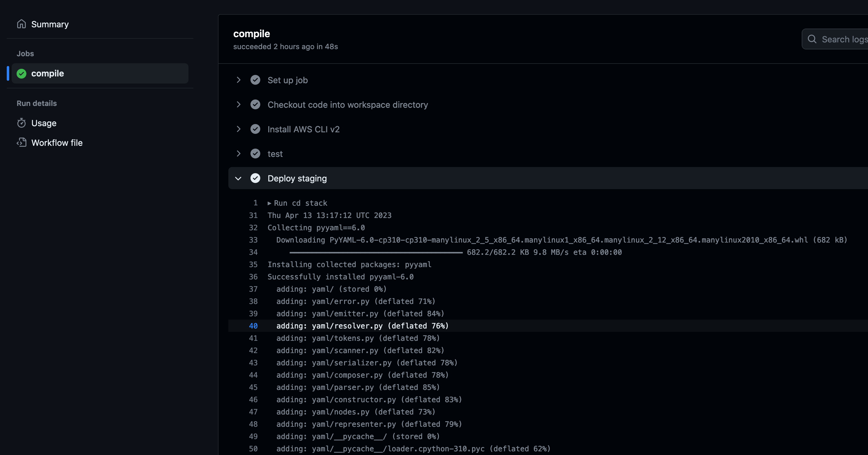Image resolution: width=868 pixels, height=455 pixels.
Task: Unfold the 'Run cd stack' disclosure triangle
Action: coord(269,203)
